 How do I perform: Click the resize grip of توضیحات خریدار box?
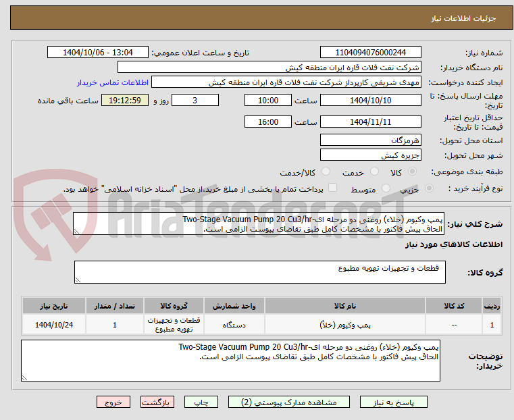[25, 377]
